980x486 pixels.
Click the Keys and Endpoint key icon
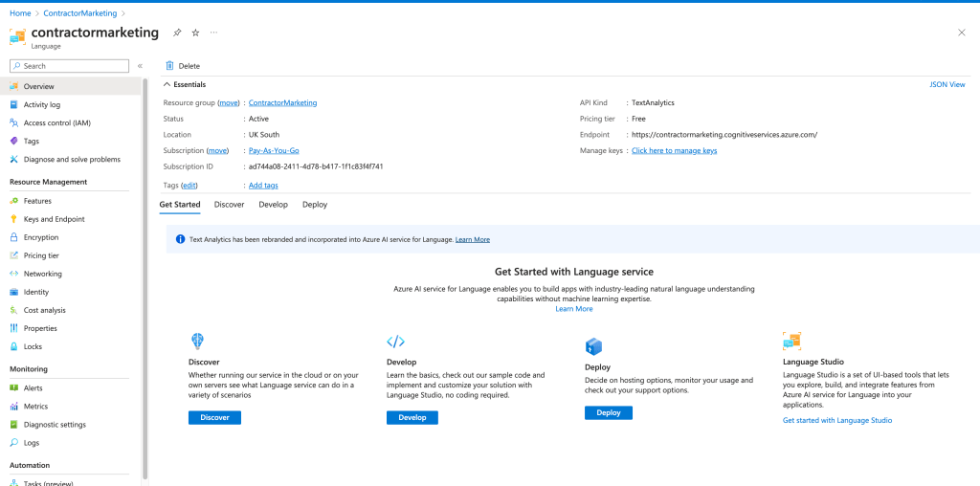click(13, 219)
